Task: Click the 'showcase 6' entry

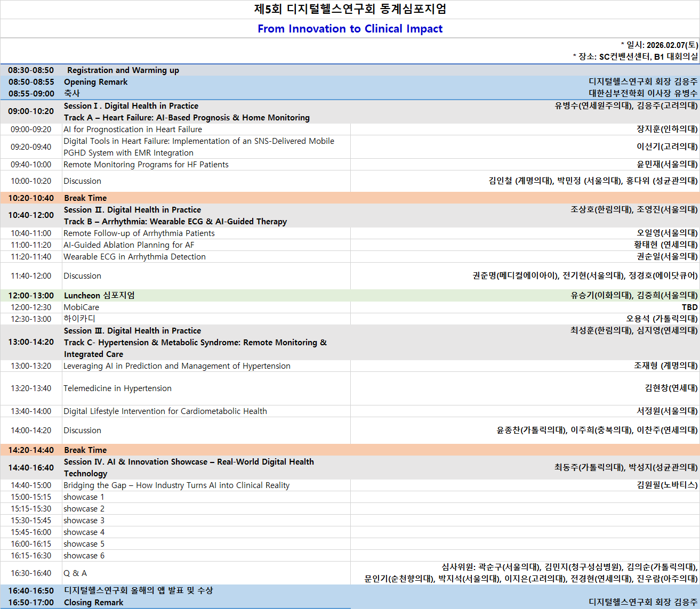Action: (x=84, y=556)
